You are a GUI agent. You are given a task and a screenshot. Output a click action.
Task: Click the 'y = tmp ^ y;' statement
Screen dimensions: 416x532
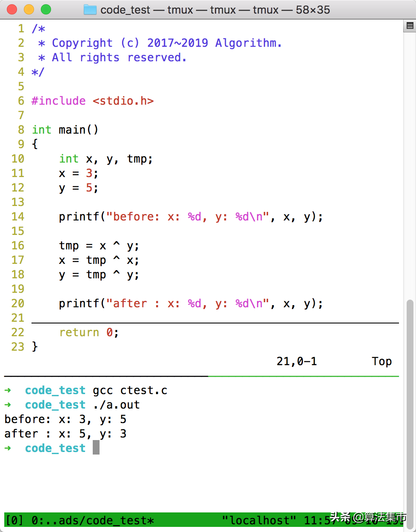99,275
